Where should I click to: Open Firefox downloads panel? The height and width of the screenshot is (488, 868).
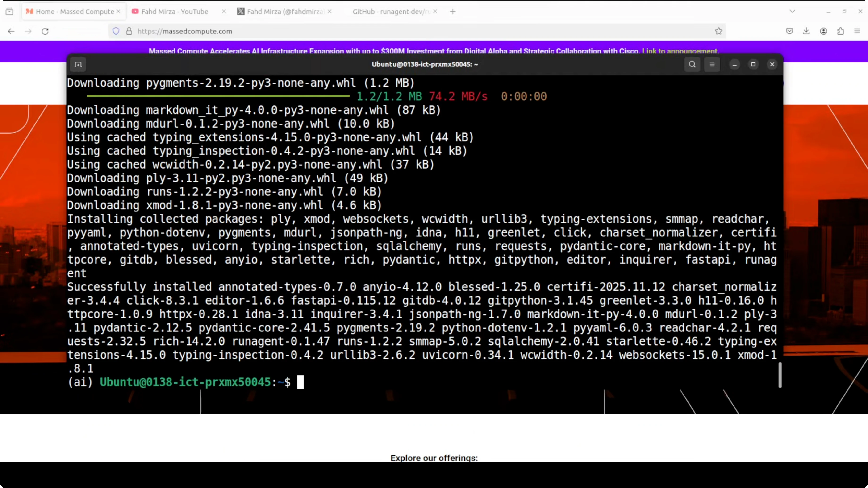pos(806,31)
